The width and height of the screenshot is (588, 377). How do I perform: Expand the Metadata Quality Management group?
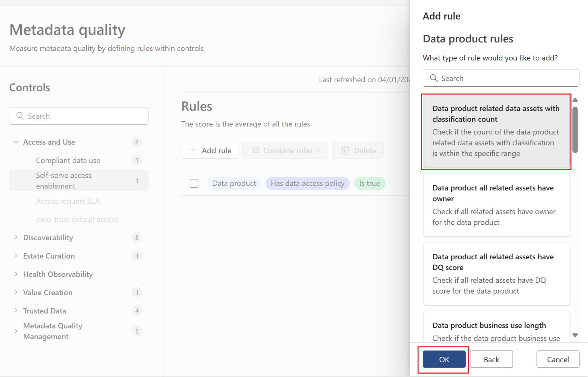pyautogui.click(x=15, y=330)
